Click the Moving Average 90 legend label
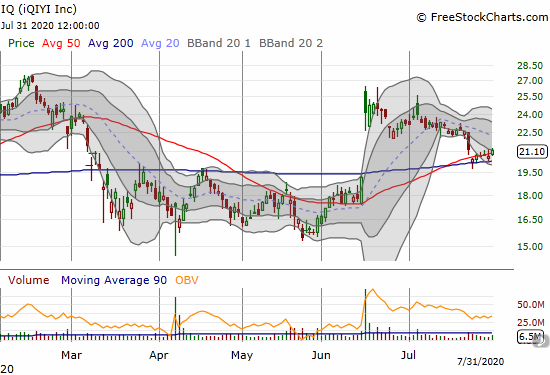 pyautogui.click(x=114, y=280)
